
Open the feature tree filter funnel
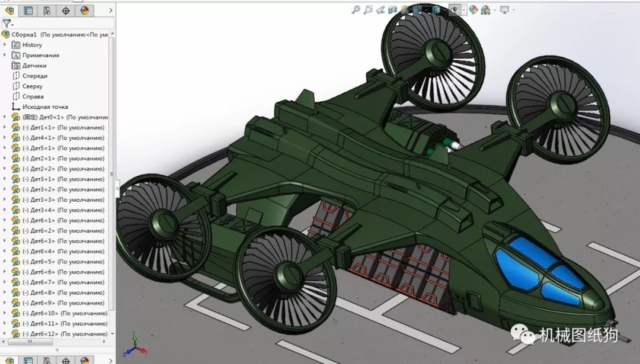click(7, 24)
